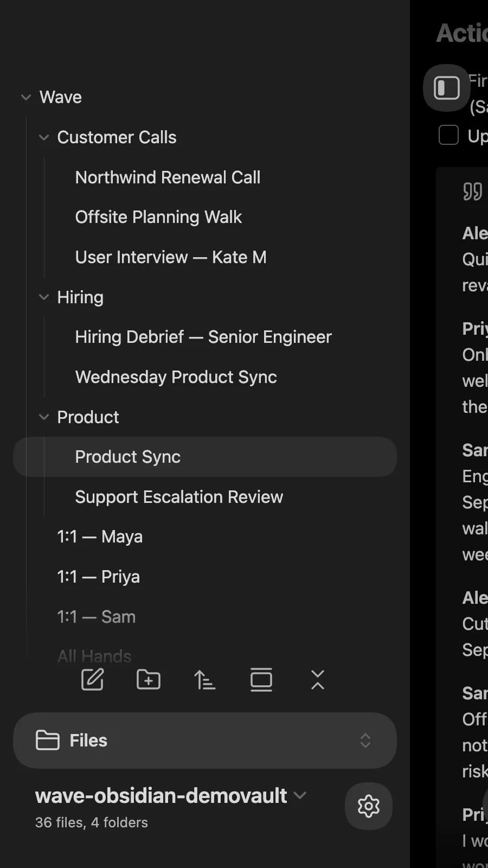
Task: Select the Product Sync note
Action: coord(205,457)
